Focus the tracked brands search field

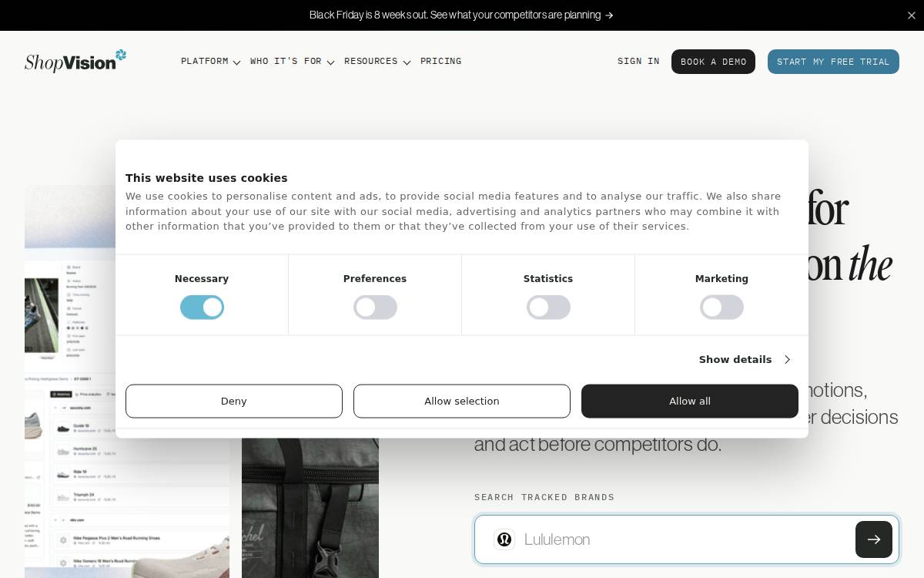[x=685, y=539]
